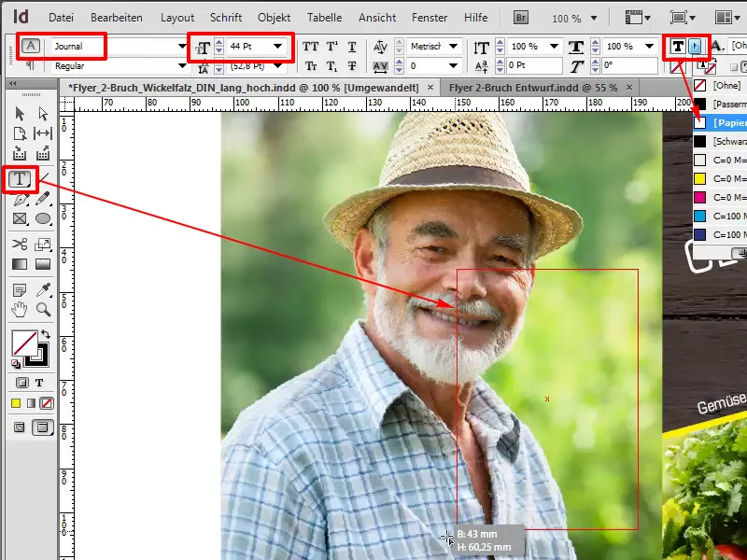Select the Gradient Feather tool
The height and width of the screenshot is (560, 747).
click(x=43, y=264)
